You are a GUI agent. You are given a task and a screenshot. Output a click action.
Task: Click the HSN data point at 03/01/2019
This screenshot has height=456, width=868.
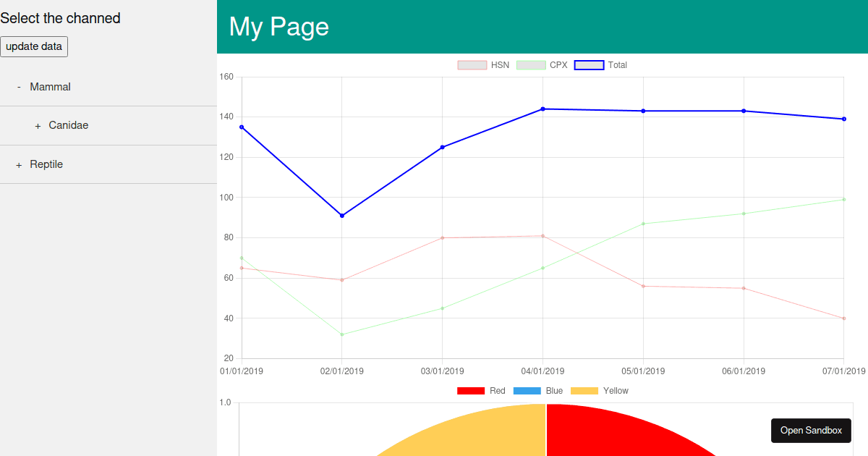tap(442, 238)
